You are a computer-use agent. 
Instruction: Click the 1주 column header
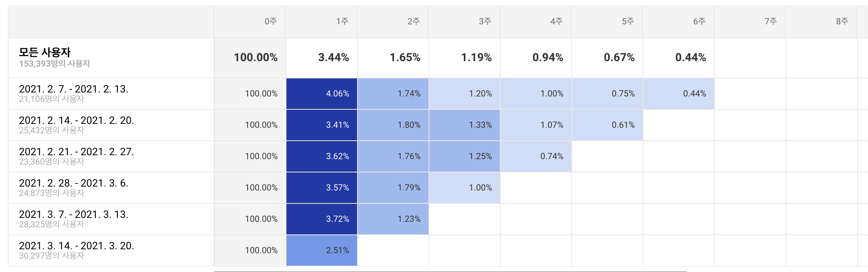coord(342,22)
